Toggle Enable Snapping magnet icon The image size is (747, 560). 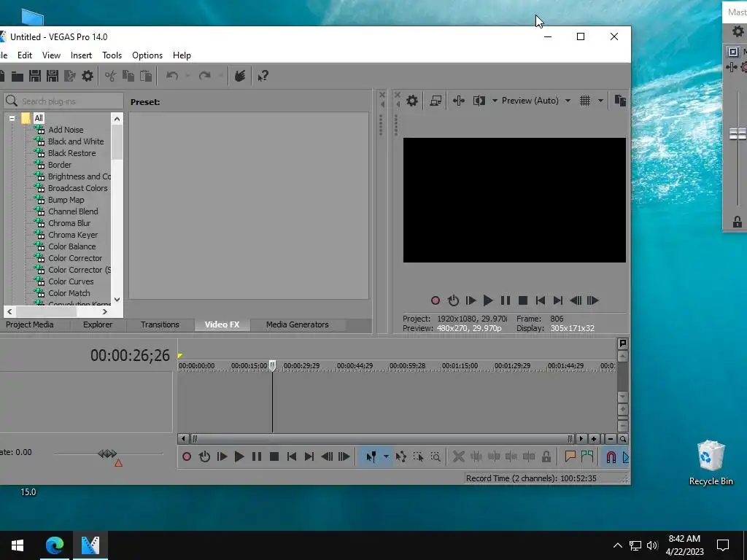[611, 457]
